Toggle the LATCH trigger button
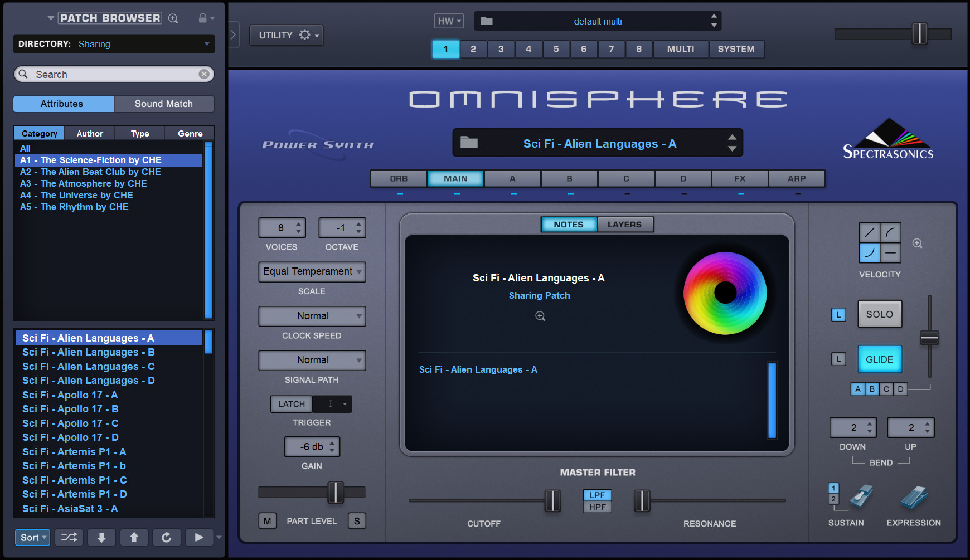970x560 pixels. coord(292,404)
